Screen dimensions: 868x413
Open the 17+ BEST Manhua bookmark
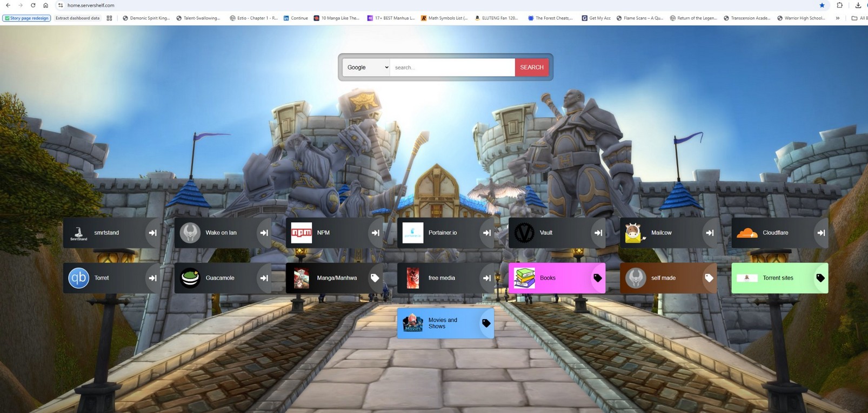pos(391,18)
